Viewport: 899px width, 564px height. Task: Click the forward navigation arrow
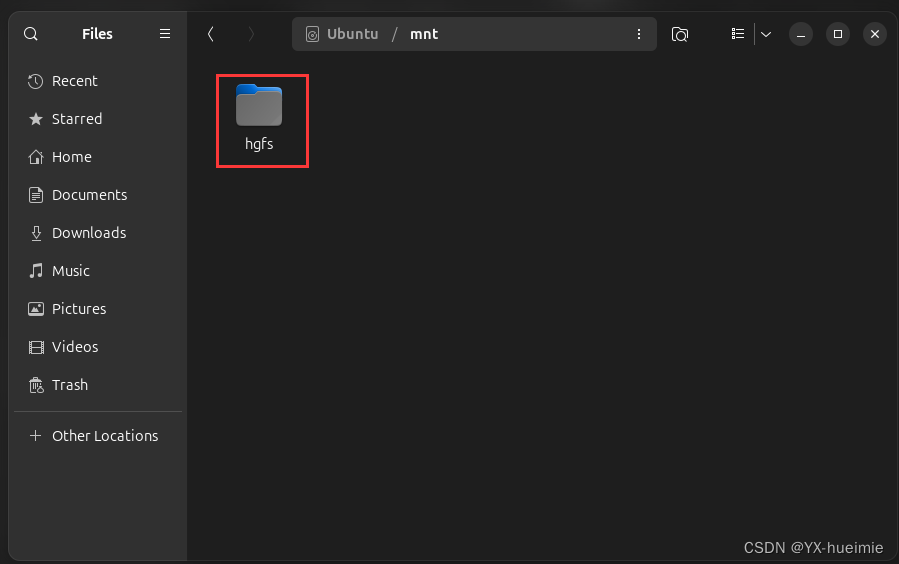click(251, 34)
